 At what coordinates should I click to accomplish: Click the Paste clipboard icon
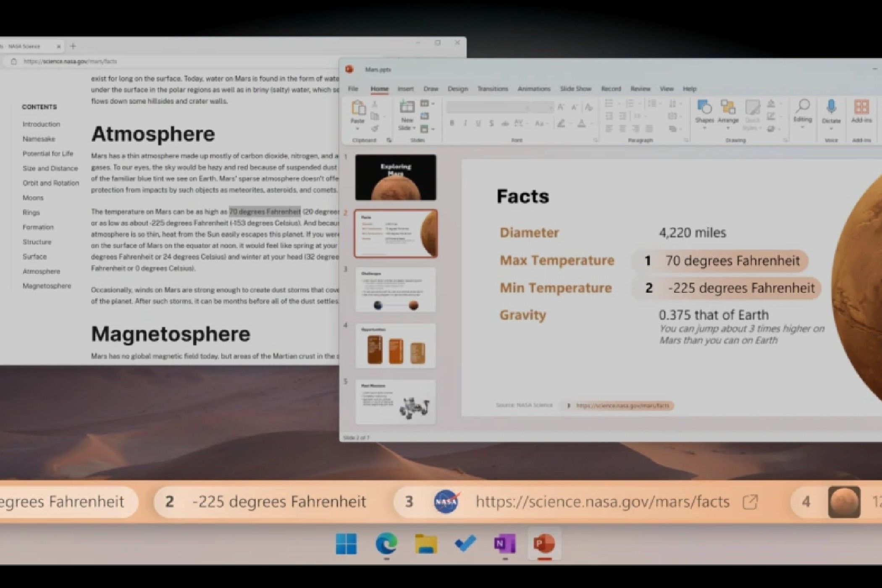[358, 108]
